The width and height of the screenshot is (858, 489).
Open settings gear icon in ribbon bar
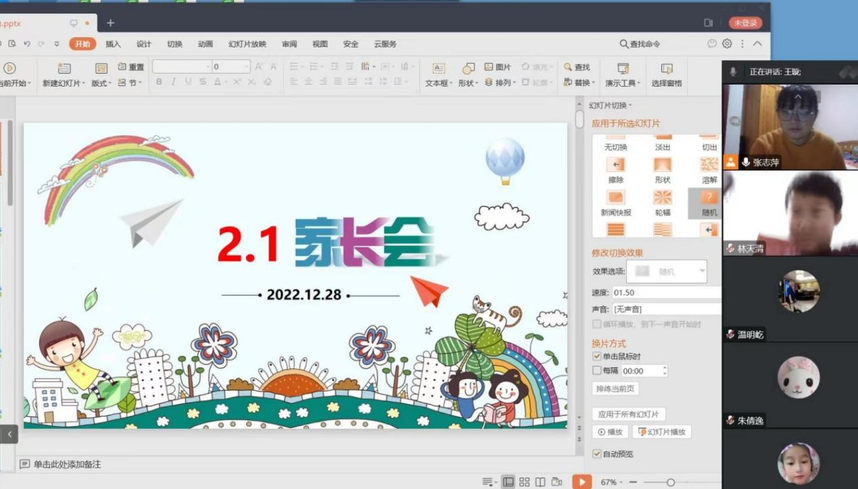pyautogui.click(x=727, y=44)
